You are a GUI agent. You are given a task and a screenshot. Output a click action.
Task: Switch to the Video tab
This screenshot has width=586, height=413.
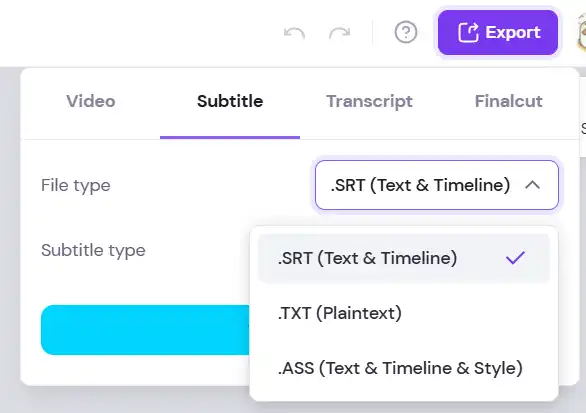point(91,101)
